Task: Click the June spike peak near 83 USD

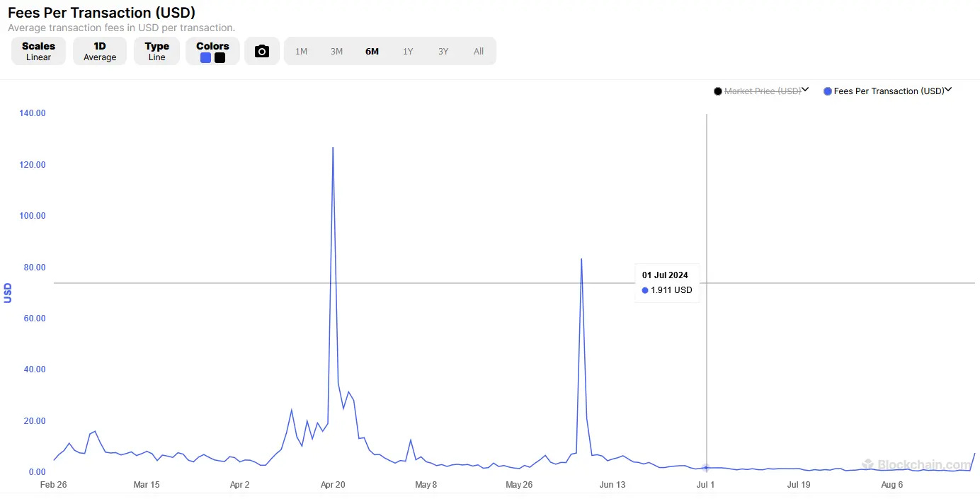Action: pyautogui.click(x=581, y=259)
